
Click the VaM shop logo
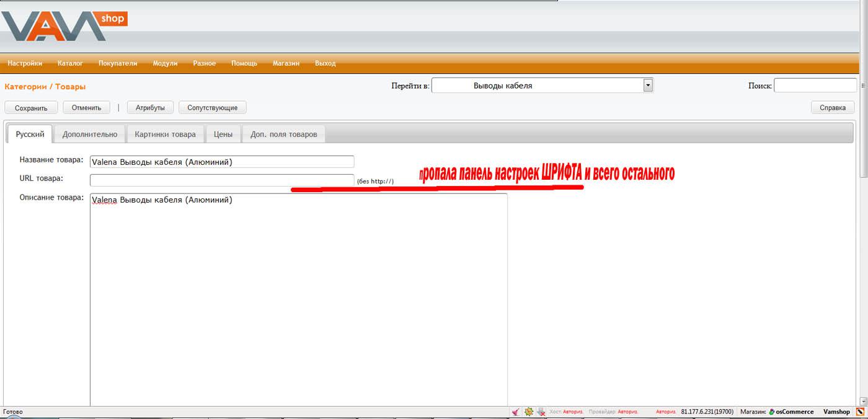click(x=62, y=27)
